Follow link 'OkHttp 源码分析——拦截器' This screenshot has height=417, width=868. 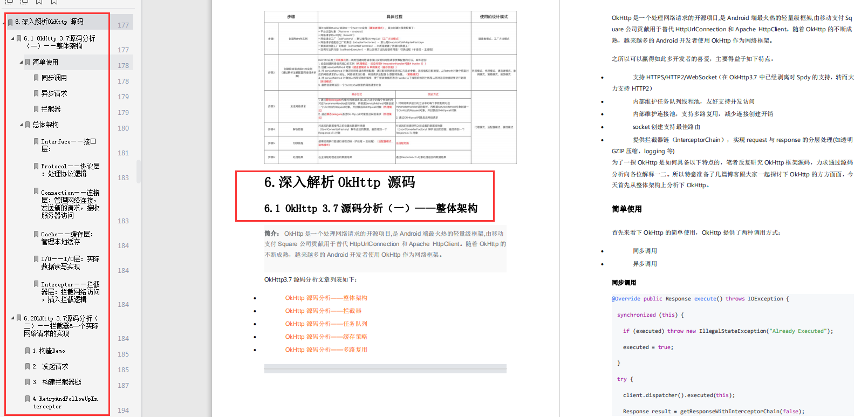pyautogui.click(x=323, y=311)
